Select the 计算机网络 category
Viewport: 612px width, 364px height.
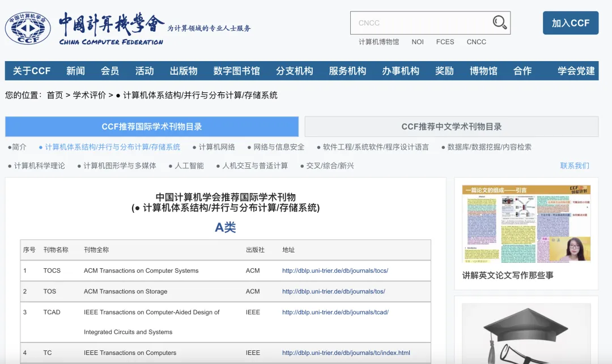(x=216, y=147)
